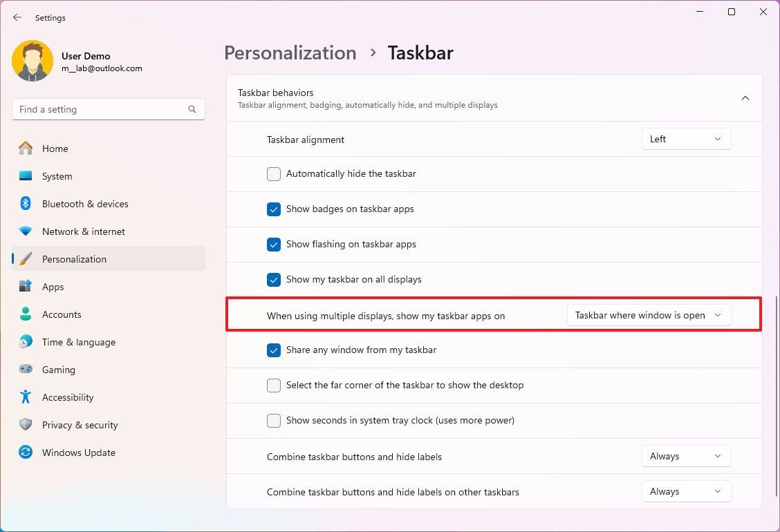Open the Accounts section

[x=62, y=314]
